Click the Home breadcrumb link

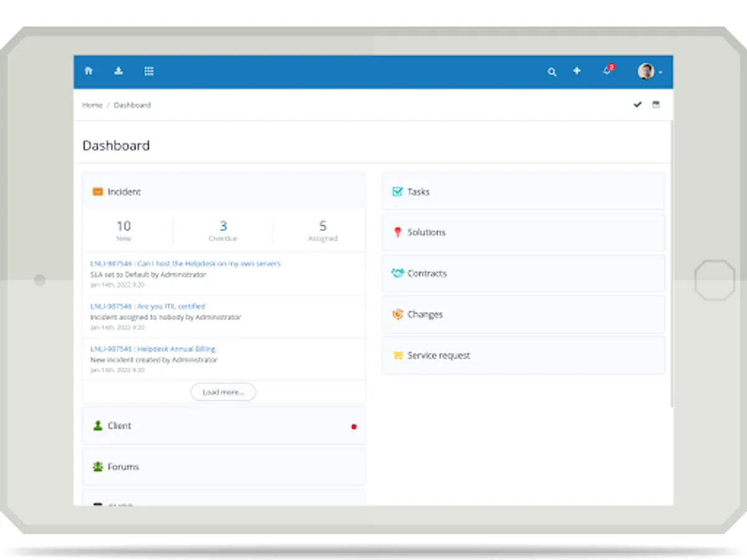(92, 105)
